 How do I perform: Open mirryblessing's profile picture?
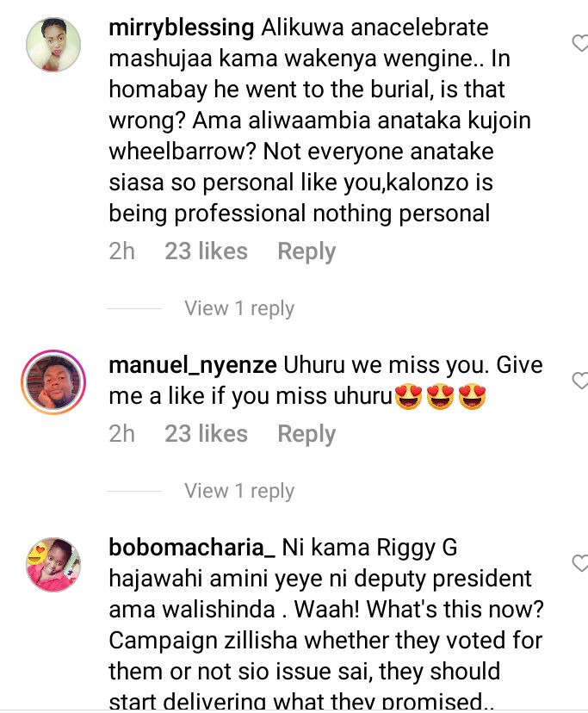53,45
